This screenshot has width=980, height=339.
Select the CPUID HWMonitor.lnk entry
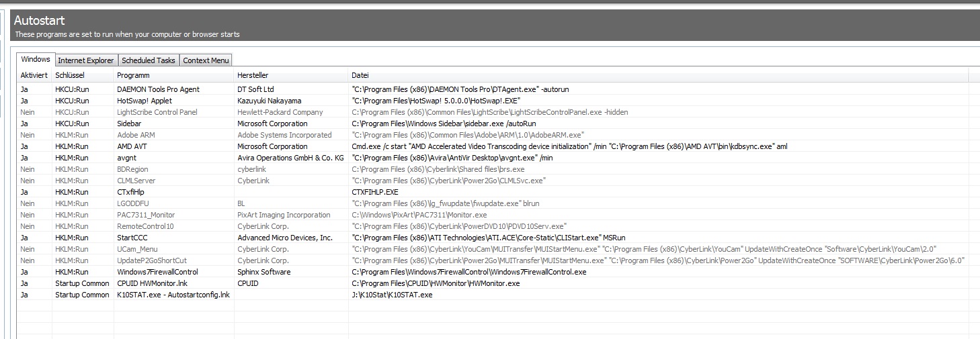pyautogui.click(x=151, y=283)
